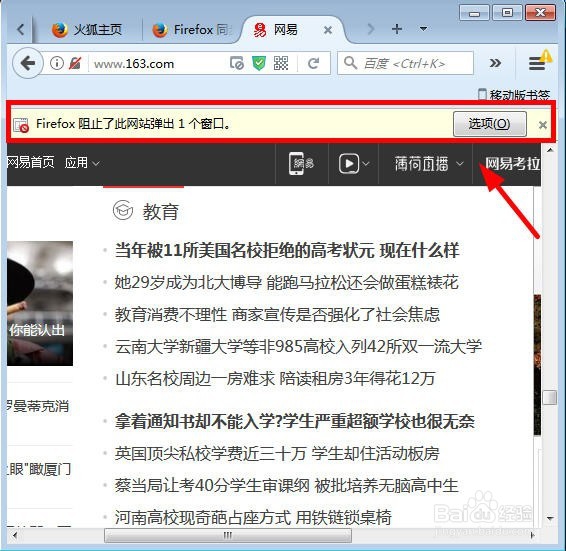This screenshot has height=551, width=566.
Task: Click the horizontal scrollbar thumb
Action: click(x=228, y=535)
